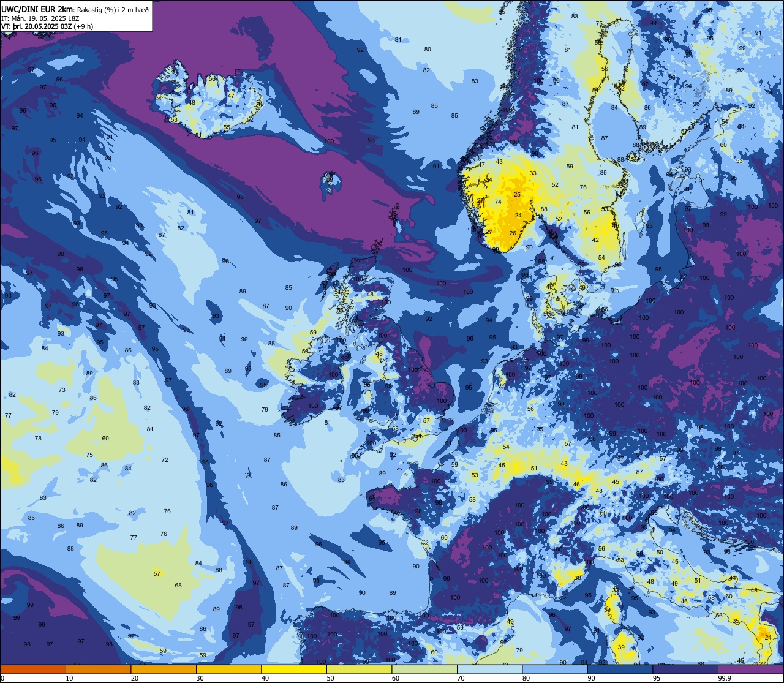Pick the purple legend swatch above 99.9%

tap(750, 669)
